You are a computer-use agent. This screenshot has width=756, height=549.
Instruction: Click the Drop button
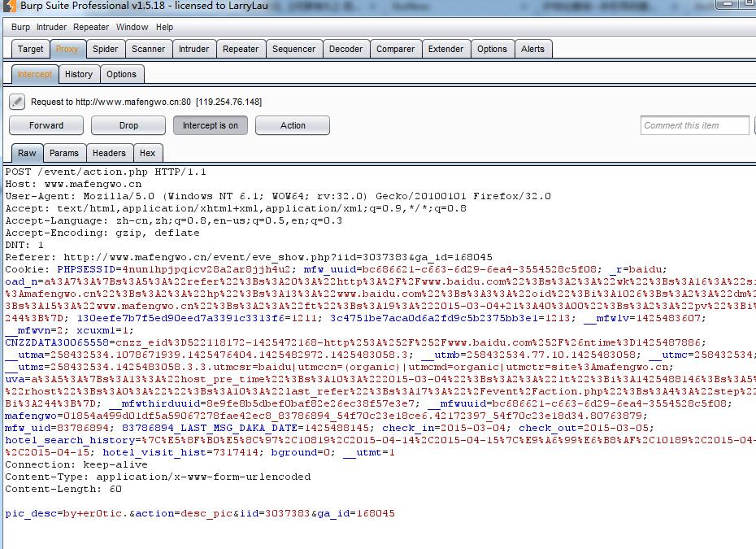coord(128,125)
